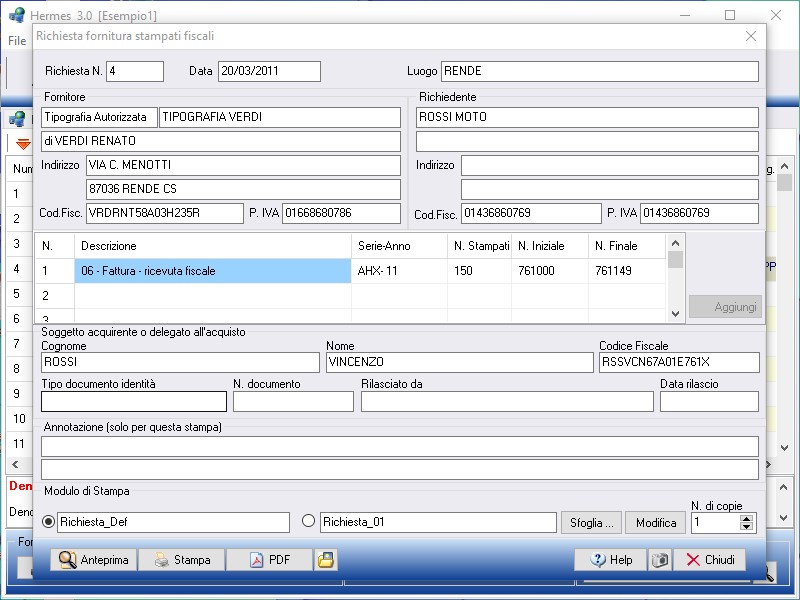800x600 pixels.
Task: Edit the TIPOGRAFIA VERDI supplier name field
Action: 280,117
